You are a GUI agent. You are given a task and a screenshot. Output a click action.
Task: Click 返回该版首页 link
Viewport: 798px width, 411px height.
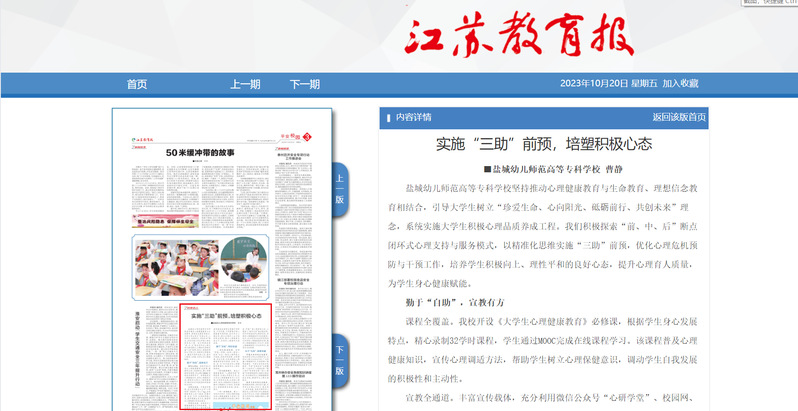679,117
